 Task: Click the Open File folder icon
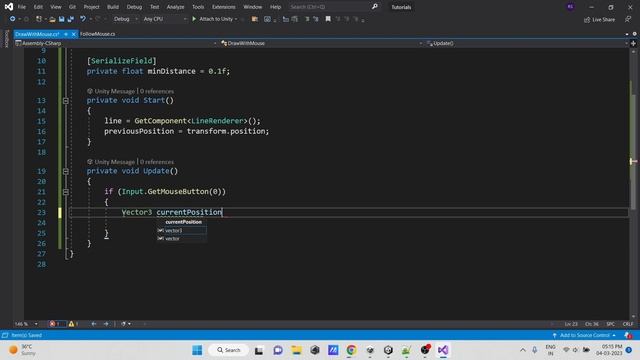click(x=52, y=19)
